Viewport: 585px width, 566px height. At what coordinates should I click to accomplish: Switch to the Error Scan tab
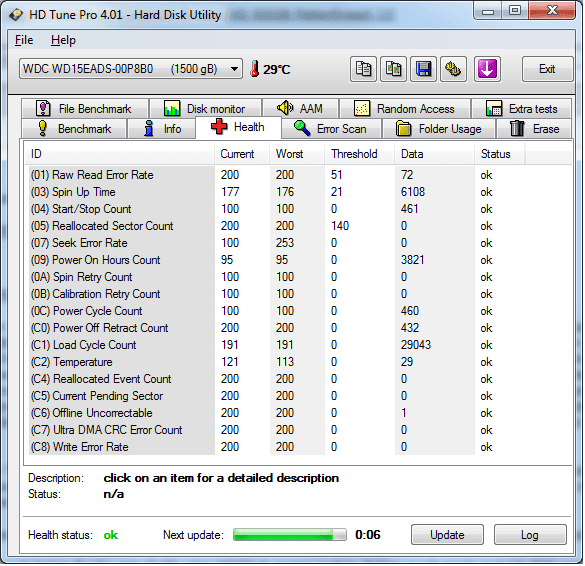pos(331,129)
